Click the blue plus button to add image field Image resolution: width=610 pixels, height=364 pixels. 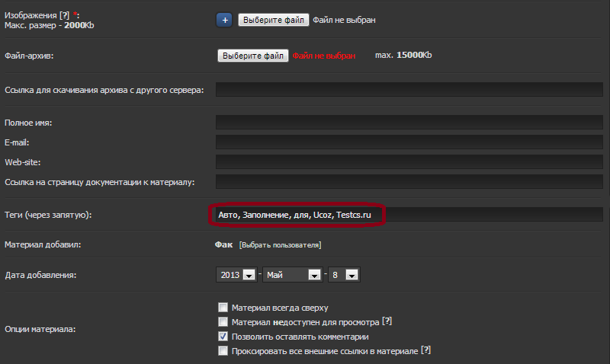[224, 20]
